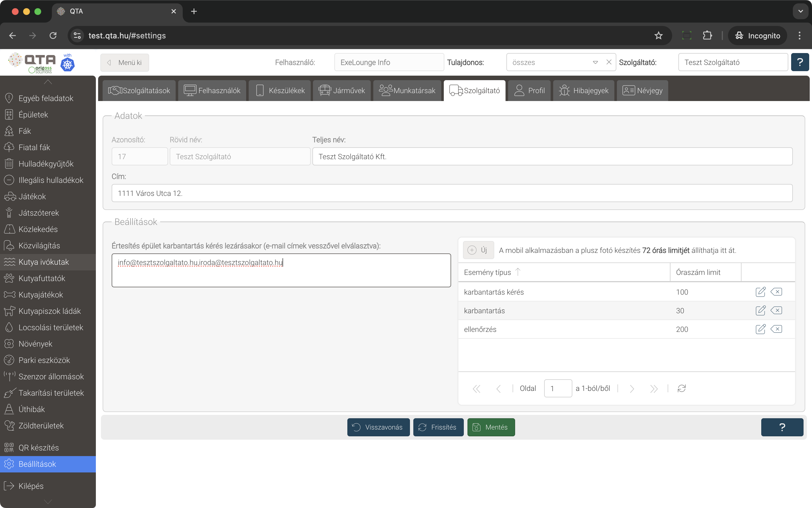The image size is (812, 508).
Task: Sort by Óraszám limit column header
Action: 705,272
